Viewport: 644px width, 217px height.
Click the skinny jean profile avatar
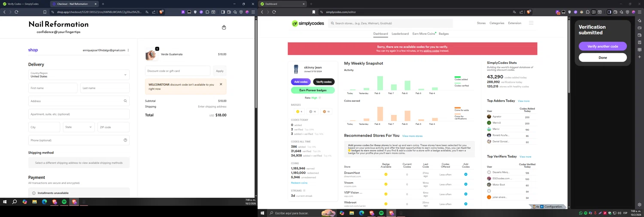tap(296, 69)
